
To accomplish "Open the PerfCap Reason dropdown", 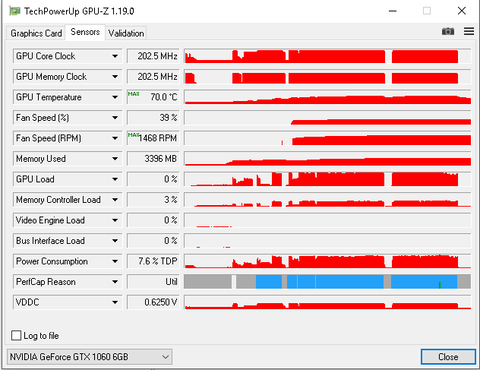I will (x=68, y=282).
